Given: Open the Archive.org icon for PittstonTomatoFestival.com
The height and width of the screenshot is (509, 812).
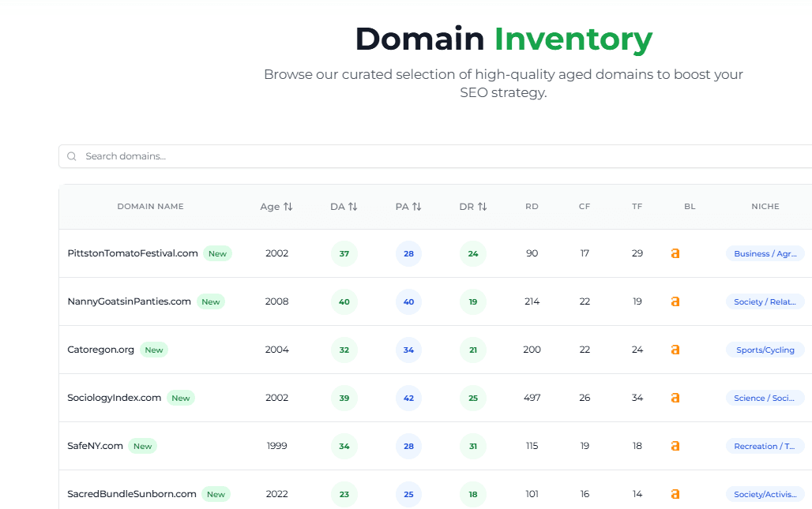Looking at the screenshot, I should pos(675,254).
